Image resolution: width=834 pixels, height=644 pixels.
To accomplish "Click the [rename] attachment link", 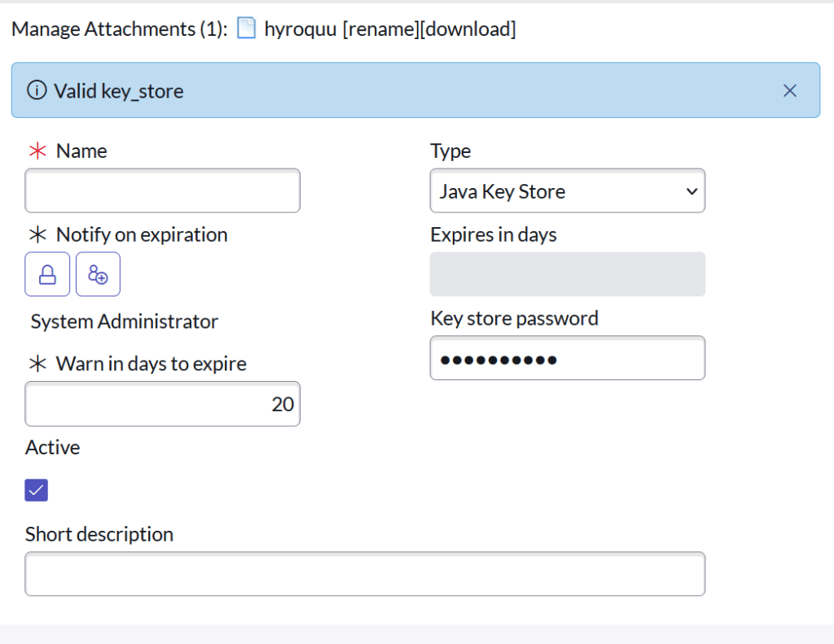I will 381,29.
